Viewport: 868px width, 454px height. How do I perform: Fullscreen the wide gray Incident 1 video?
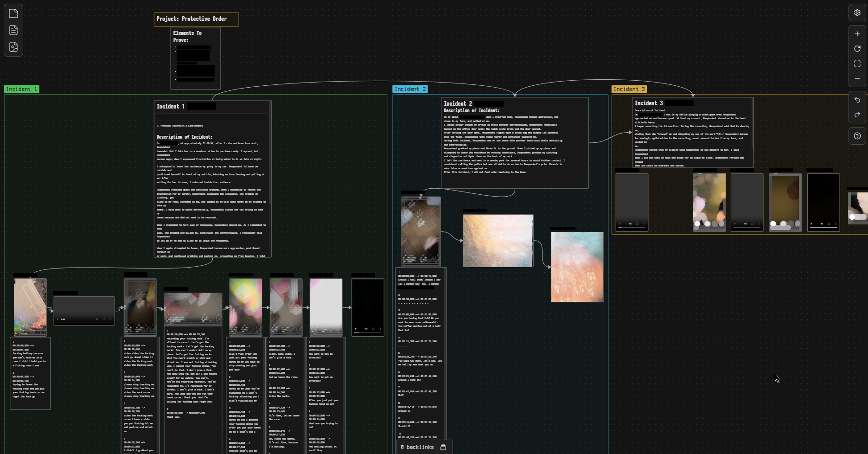click(104, 319)
